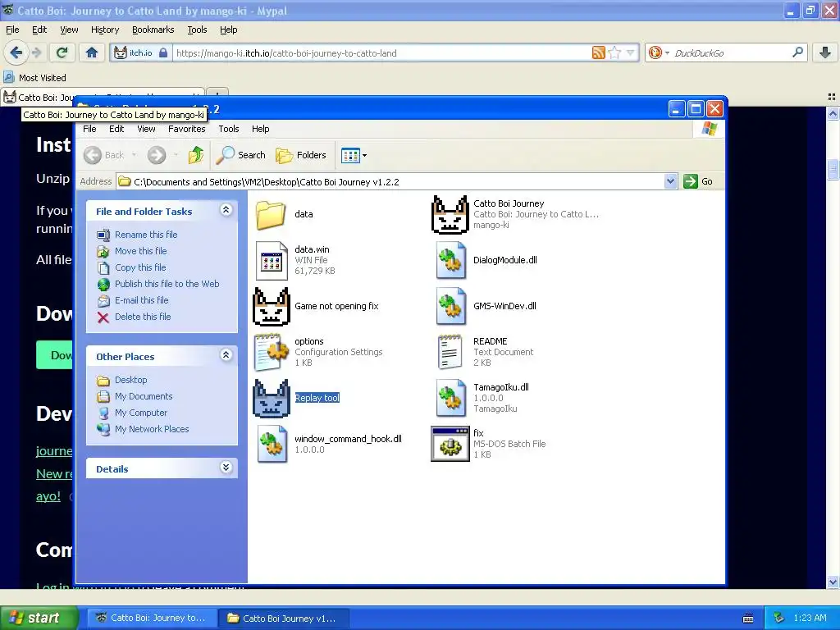This screenshot has width=840, height=630.
Task: Select the Catto Boi Journey executable icon
Action: pyautogui.click(x=450, y=214)
